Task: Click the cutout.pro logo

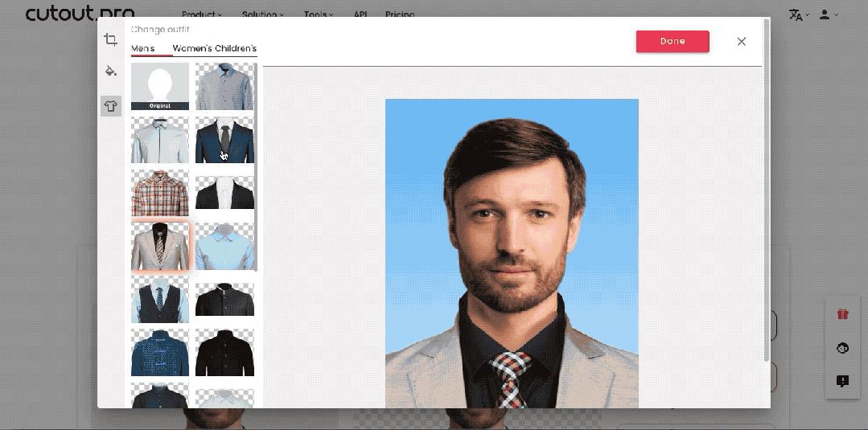Action: [80, 13]
